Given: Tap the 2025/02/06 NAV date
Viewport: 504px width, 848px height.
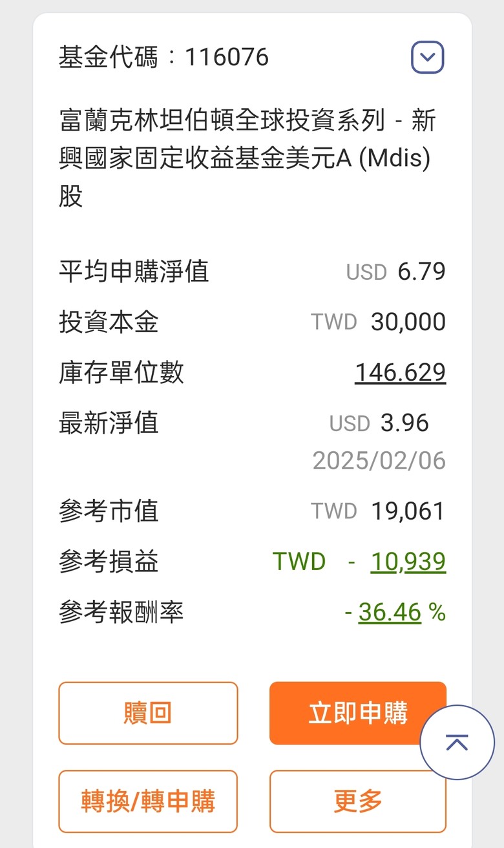Looking at the screenshot, I should pos(379,461).
